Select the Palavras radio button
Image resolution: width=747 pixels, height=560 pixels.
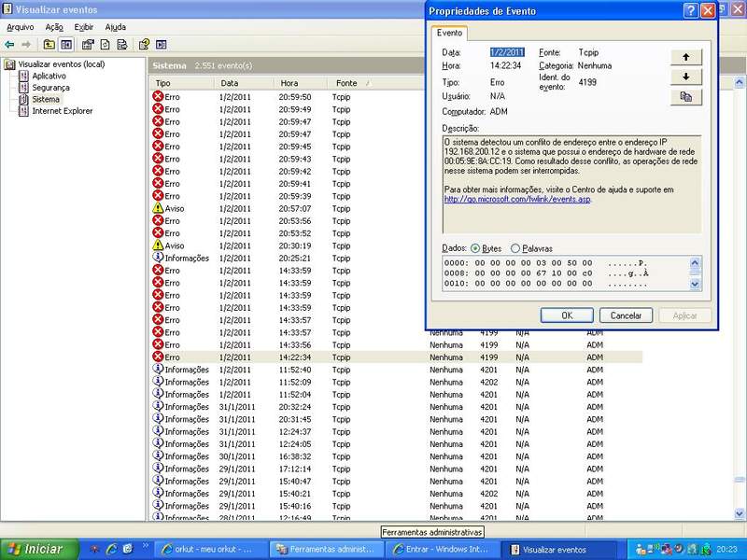[x=515, y=248]
